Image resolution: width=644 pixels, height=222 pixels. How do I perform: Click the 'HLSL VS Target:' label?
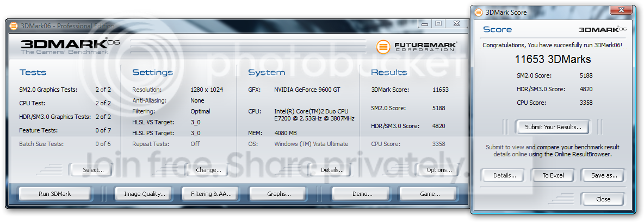pyautogui.click(x=153, y=122)
